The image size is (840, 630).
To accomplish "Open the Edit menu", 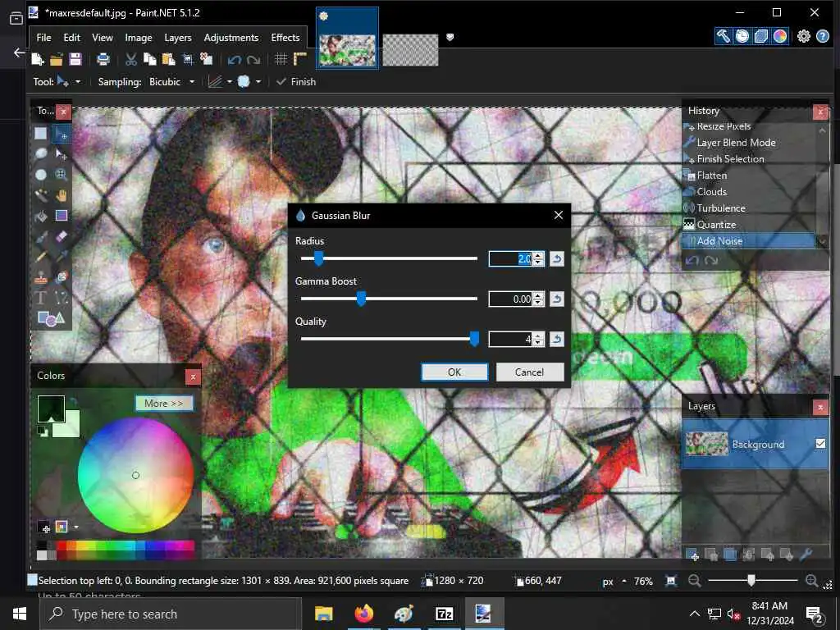I will point(71,38).
